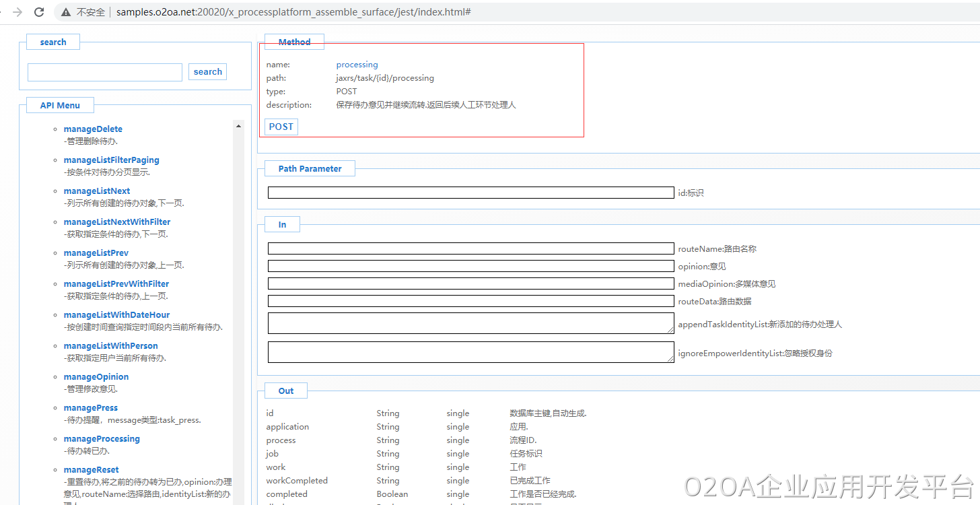This screenshot has width=980, height=505.
Task: Click the opinion input field
Action: [x=470, y=266]
